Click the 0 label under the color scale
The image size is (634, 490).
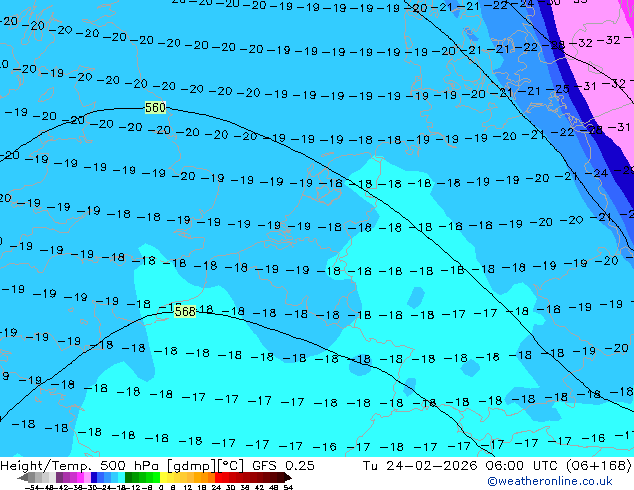coord(161,487)
